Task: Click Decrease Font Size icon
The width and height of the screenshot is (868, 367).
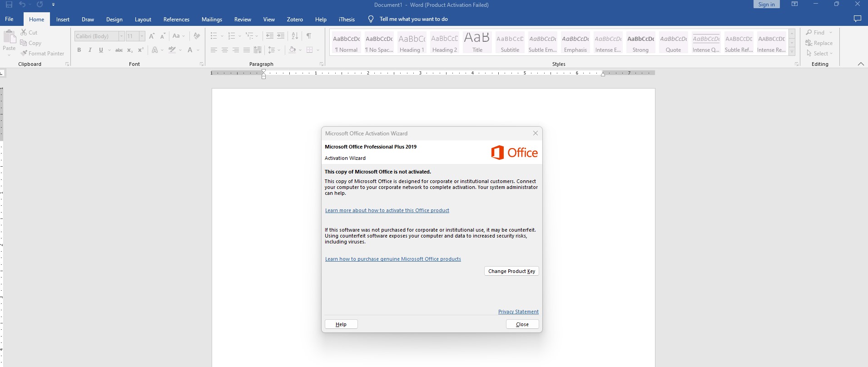Action: (163, 36)
